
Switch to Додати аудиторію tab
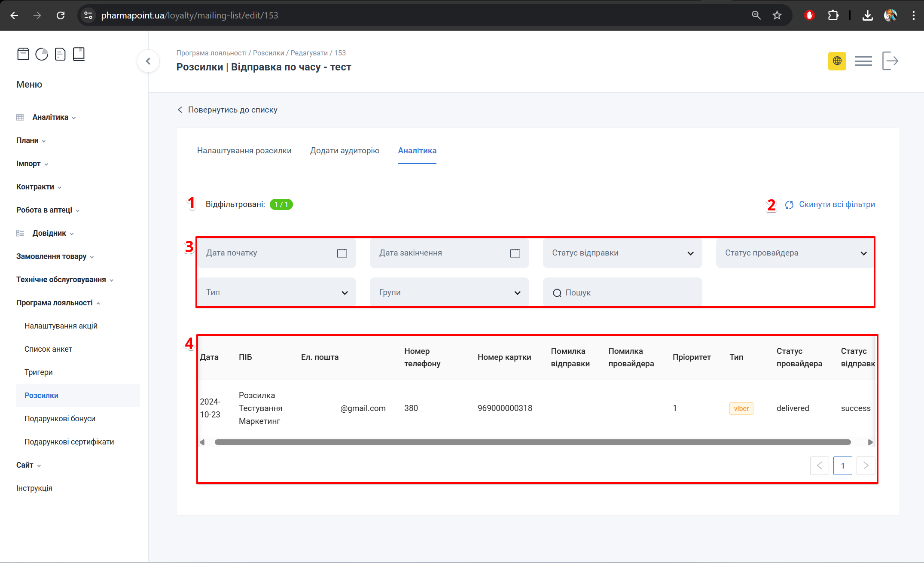click(345, 151)
